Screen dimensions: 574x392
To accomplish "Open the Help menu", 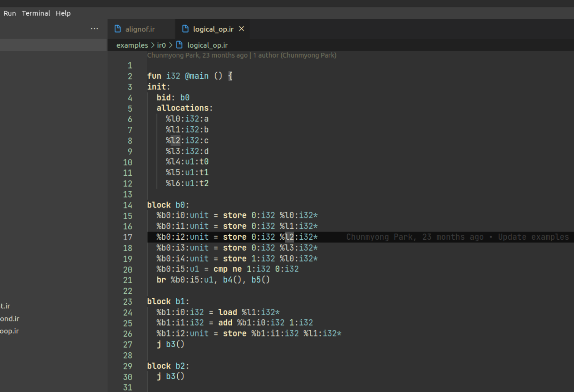I will pos(63,13).
